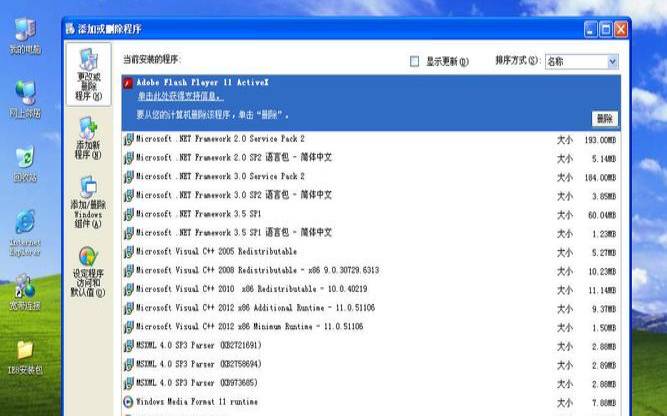
Task: Open 宽带连接 desktop shortcut
Action: pyautogui.click(x=25, y=293)
